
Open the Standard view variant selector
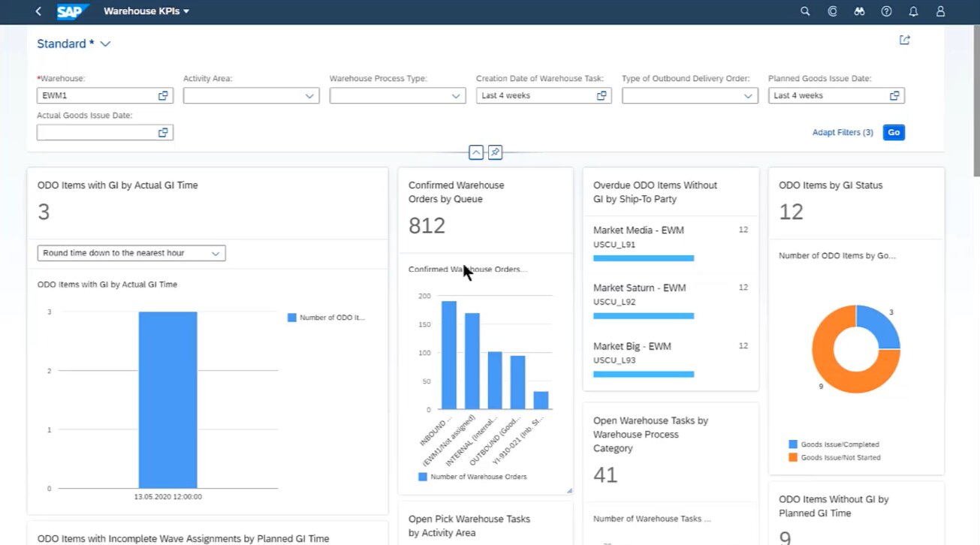click(x=105, y=44)
